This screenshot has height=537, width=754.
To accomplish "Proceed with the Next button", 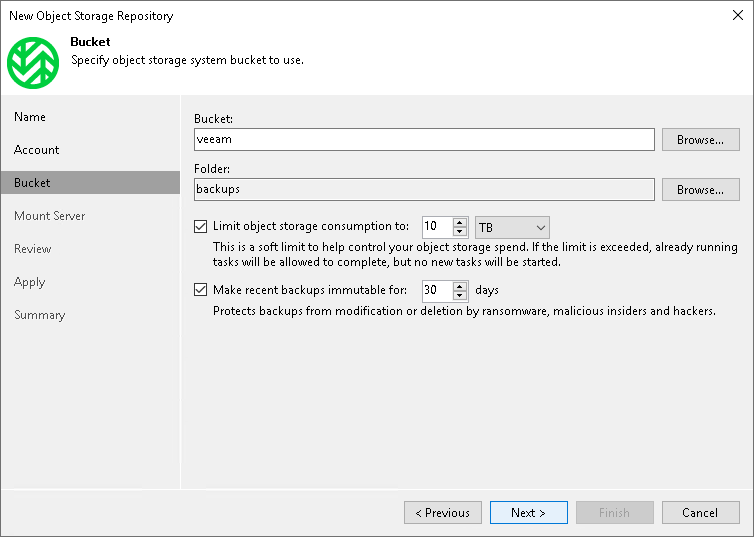I will tap(528, 512).
